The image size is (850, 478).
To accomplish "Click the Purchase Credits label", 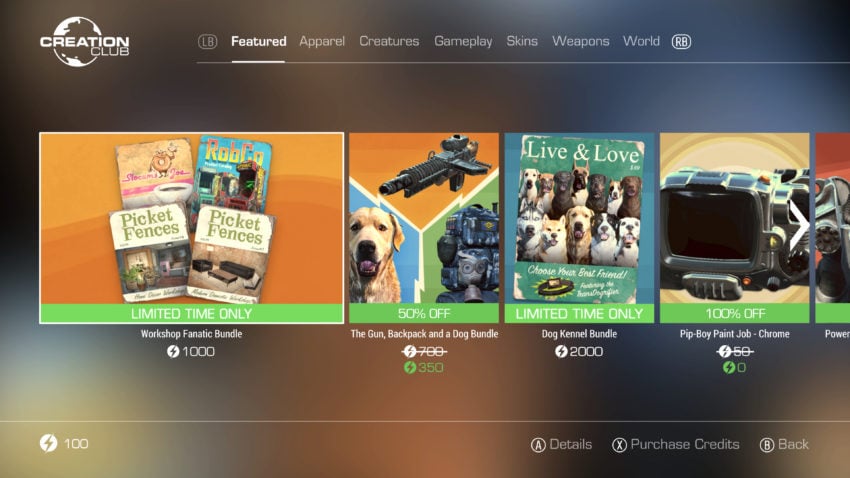I will pos(685,444).
